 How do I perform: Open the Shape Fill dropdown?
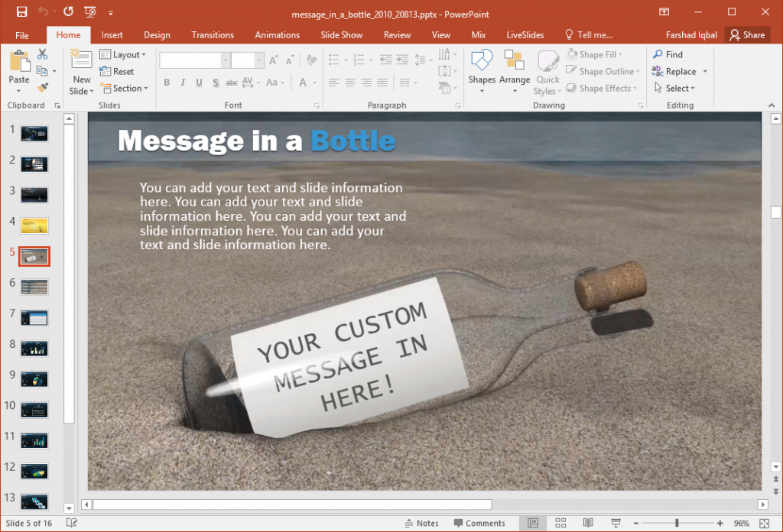[x=602, y=54]
